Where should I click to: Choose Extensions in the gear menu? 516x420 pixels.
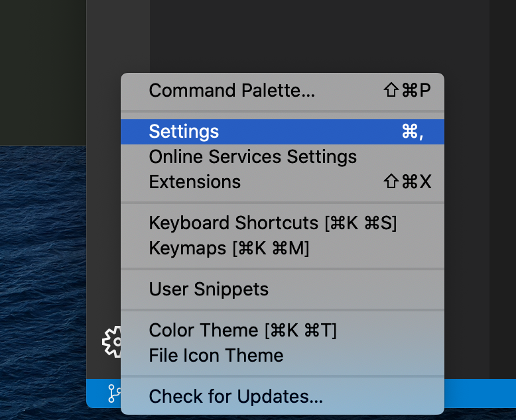[194, 182]
